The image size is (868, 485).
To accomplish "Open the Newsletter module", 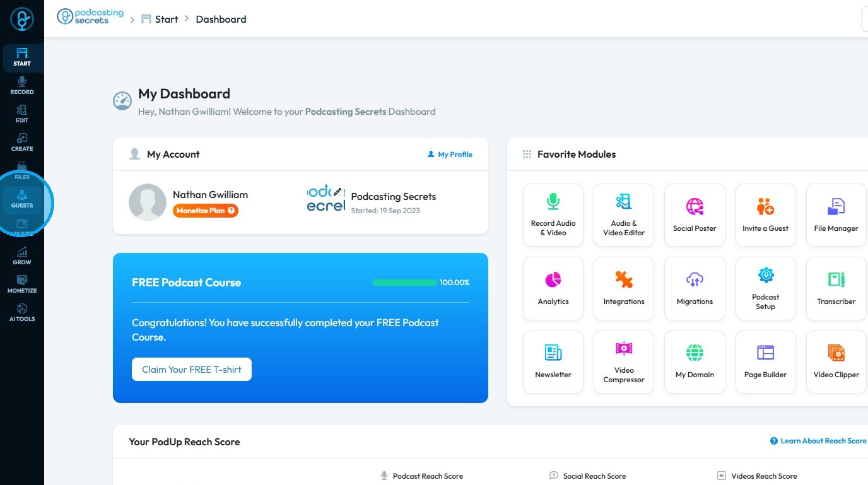I will click(553, 361).
